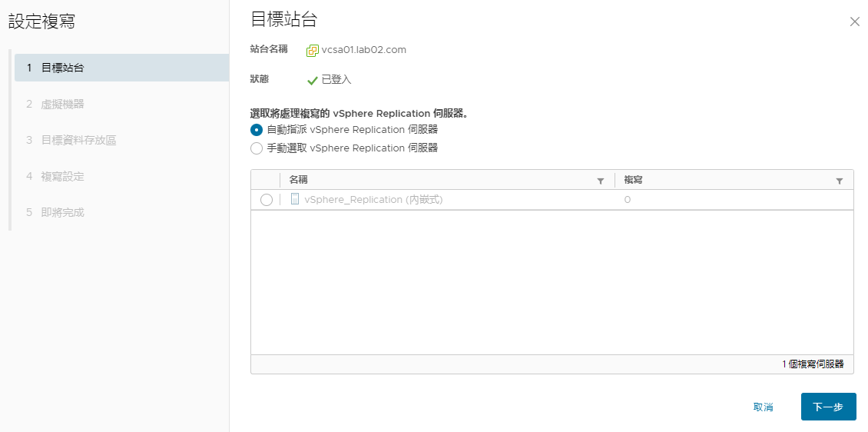Click the 下一步 button
Viewport: 868px width, 432px height.
point(828,407)
